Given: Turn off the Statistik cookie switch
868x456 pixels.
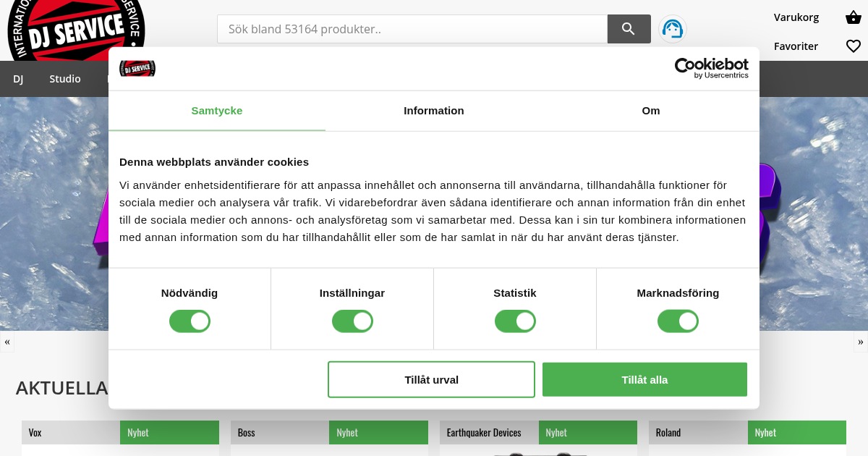Looking at the screenshot, I should (x=515, y=321).
